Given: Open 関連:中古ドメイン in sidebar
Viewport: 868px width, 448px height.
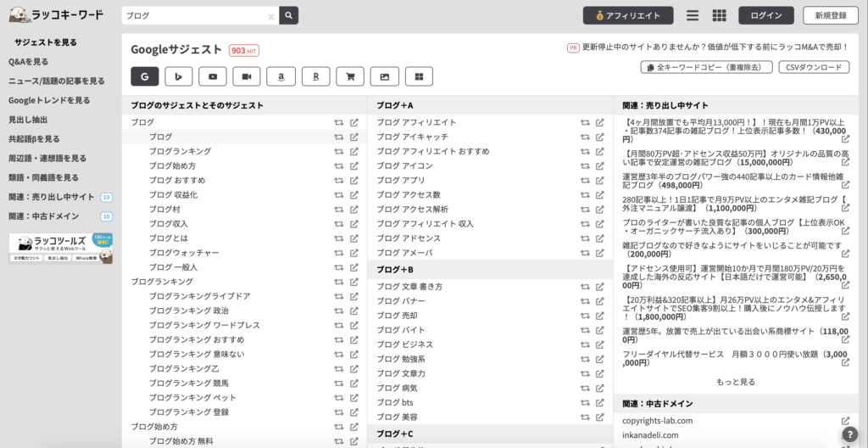Looking at the screenshot, I should tap(44, 216).
